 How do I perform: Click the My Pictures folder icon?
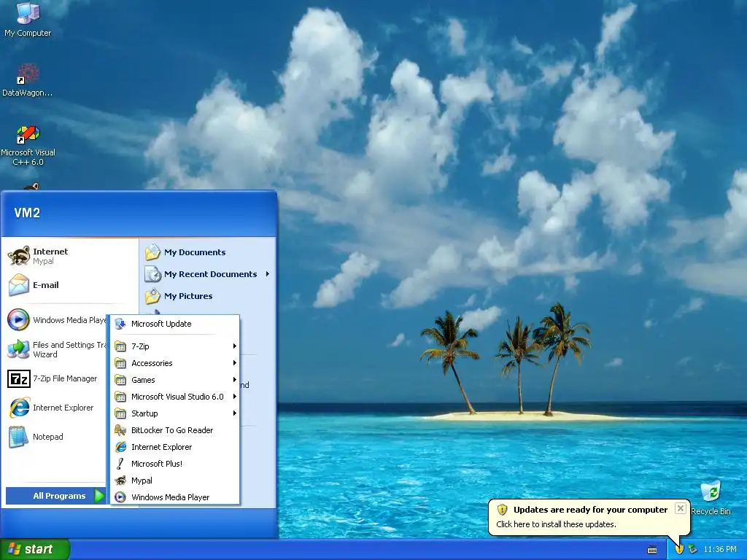[153, 296]
